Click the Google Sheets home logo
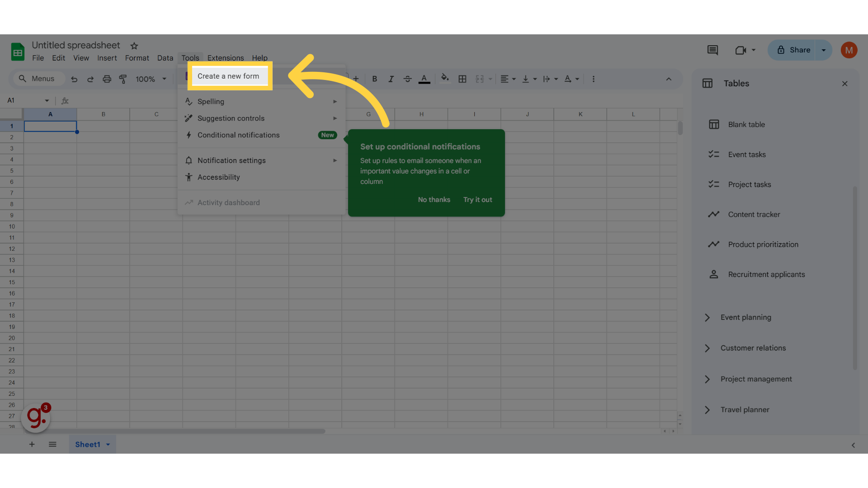868x488 pixels. click(x=18, y=52)
